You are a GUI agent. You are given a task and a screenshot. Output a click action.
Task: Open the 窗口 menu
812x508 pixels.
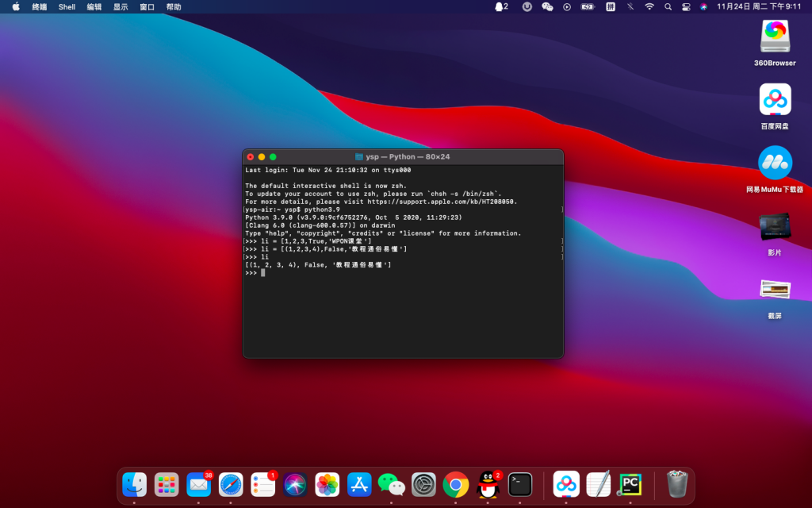147,6
